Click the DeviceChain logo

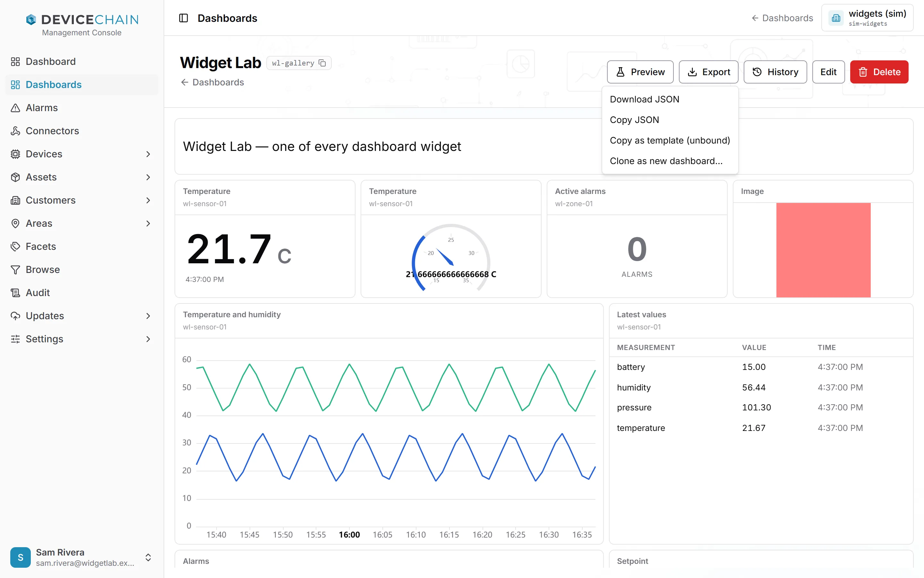(x=82, y=20)
